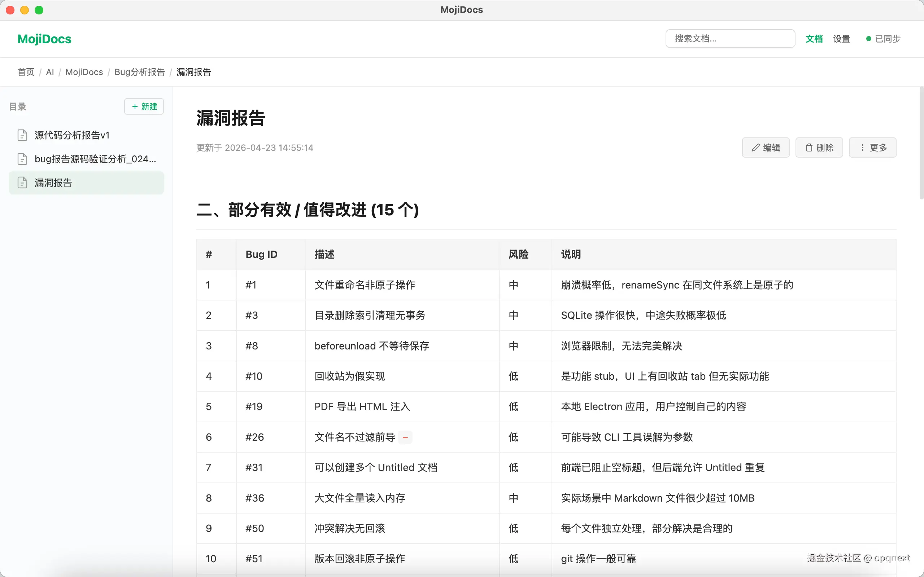Switch to the 文档 tab
The width and height of the screenshot is (924, 577).
814,39
